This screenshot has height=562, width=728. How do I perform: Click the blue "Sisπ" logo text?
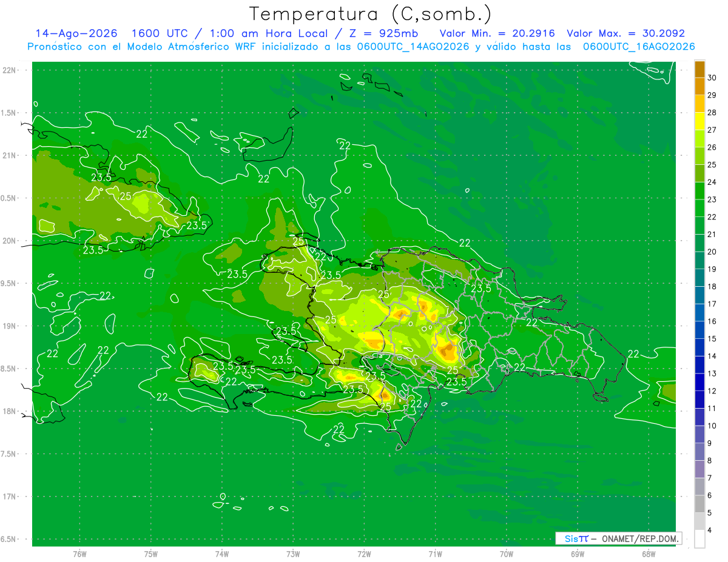(576, 538)
